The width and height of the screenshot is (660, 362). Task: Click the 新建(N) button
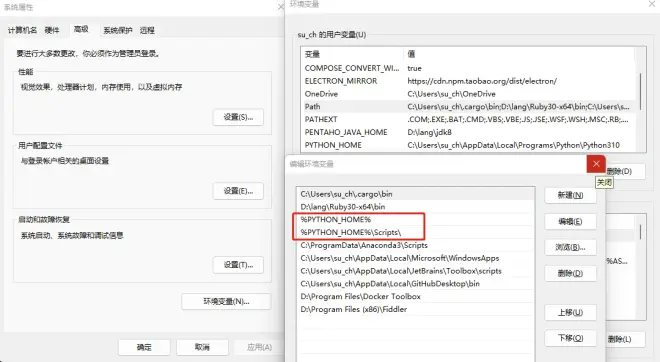coord(570,195)
